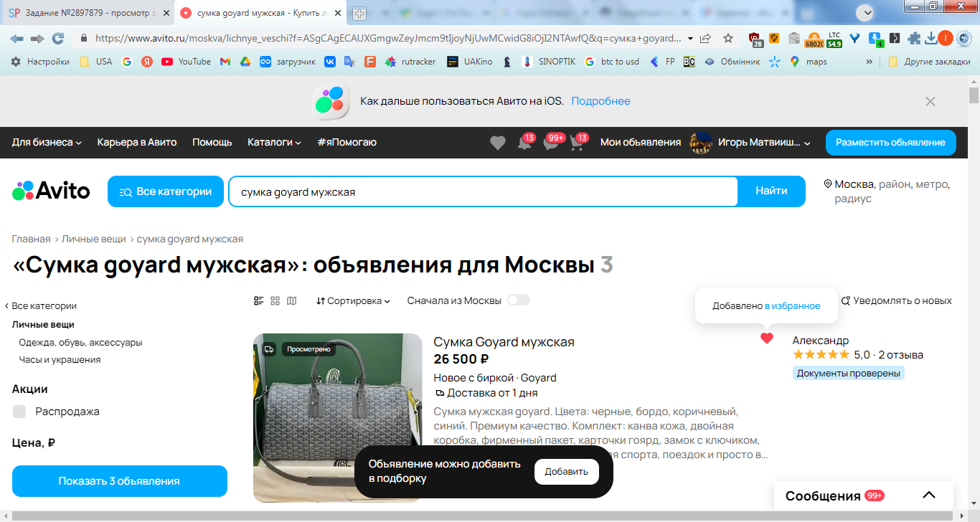Go back with the browser back arrow
Image resolution: width=980 pixels, height=522 pixels.
click(x=17, y=39)
